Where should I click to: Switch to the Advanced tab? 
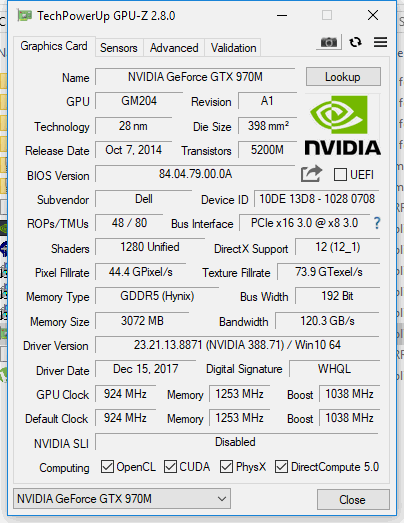click(174, 48)
